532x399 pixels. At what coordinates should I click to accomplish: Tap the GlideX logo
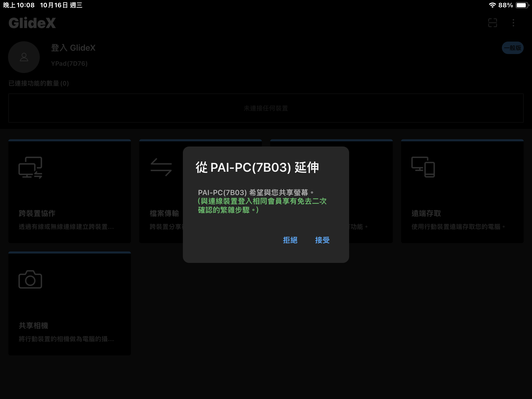point(32,23)
